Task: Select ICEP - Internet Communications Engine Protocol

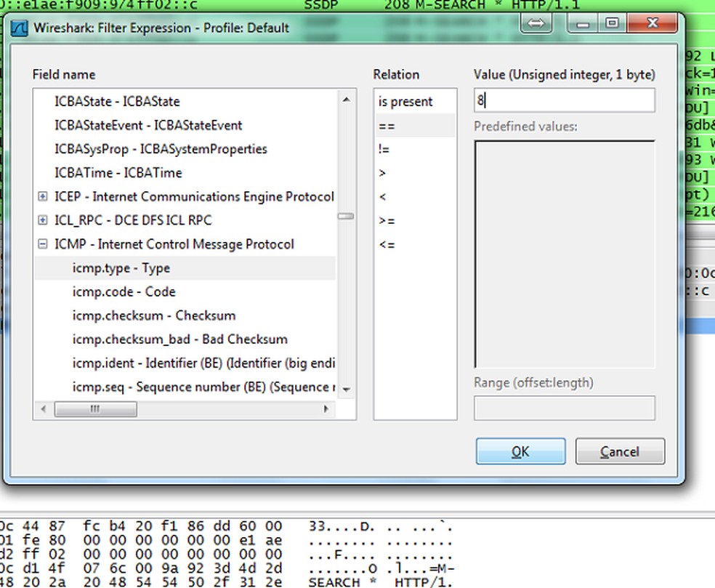Action: tap(194, 197)
